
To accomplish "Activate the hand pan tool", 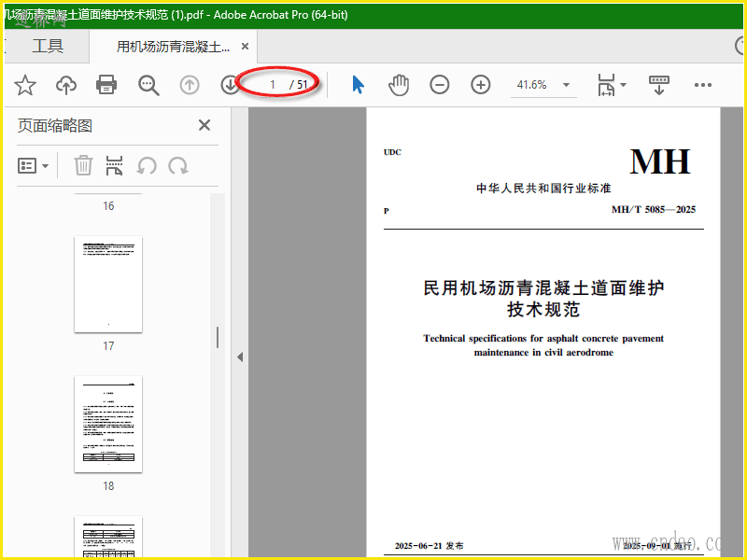I will 399,85.
